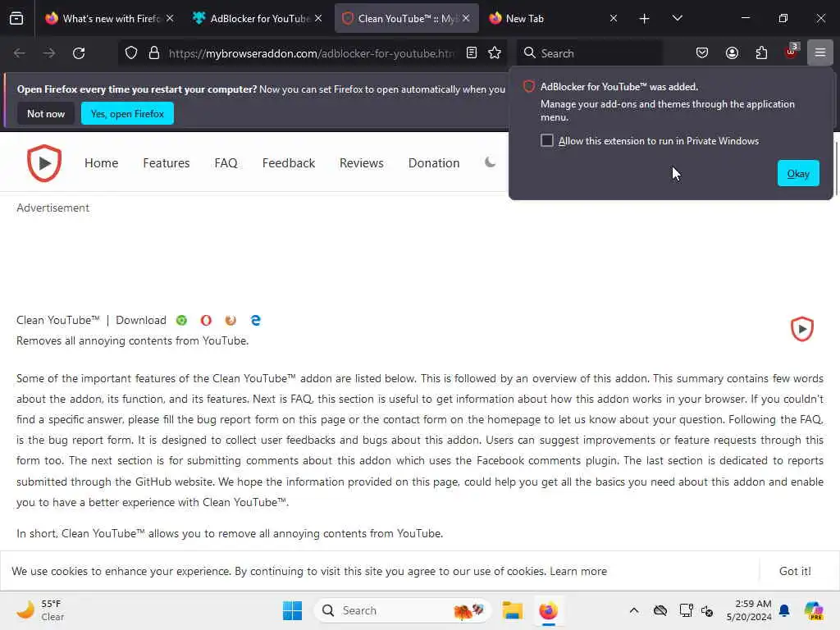Toggle dark mode moon icon on page
840x630 pixels.
pyautogui.click(x=490, y=162)
